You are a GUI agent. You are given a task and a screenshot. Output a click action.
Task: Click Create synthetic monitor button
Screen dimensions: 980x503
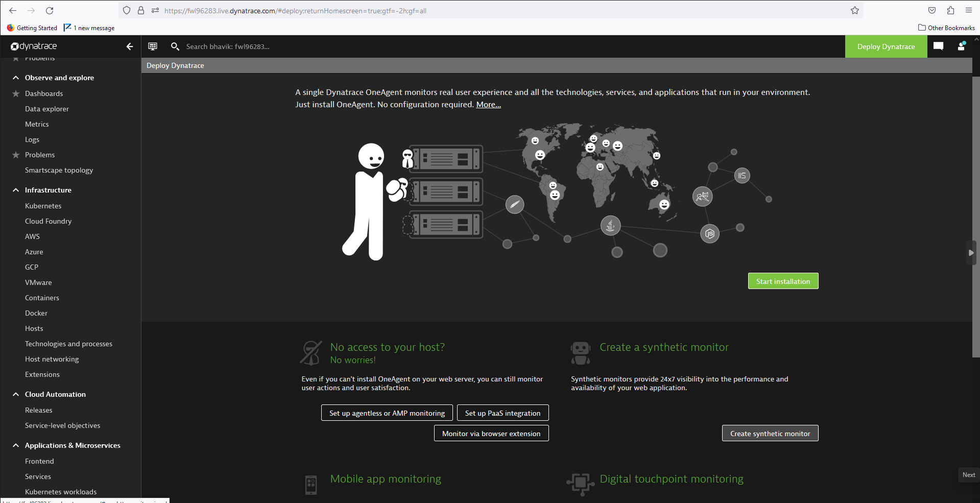point(770,433)
